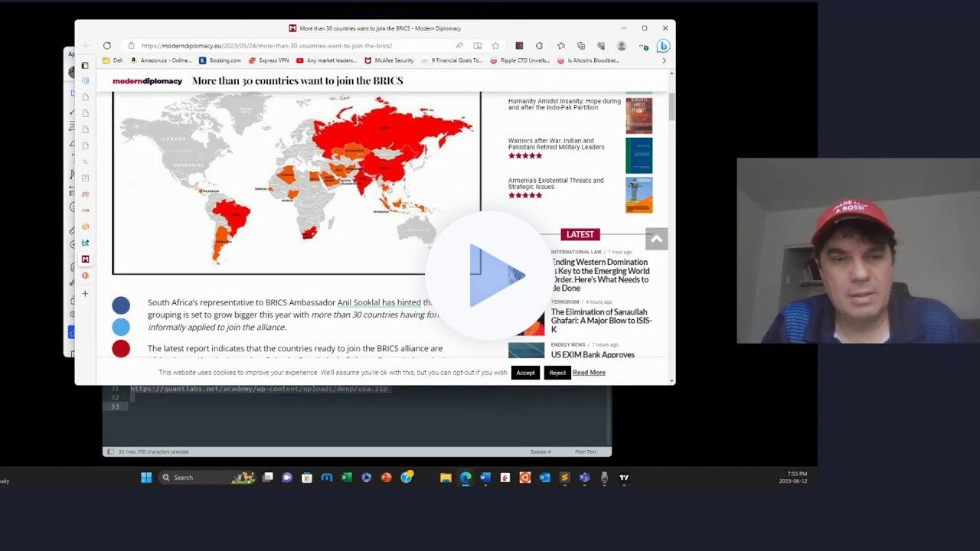Screen dimensions: 980x551
Task: Open the Dell bookmark folder
Action: click(112, 60)
